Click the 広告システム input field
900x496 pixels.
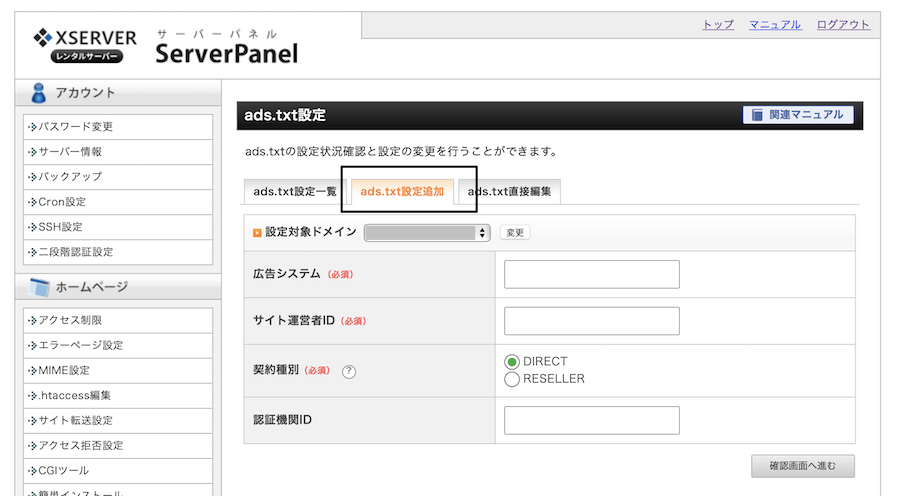[592, 274]
